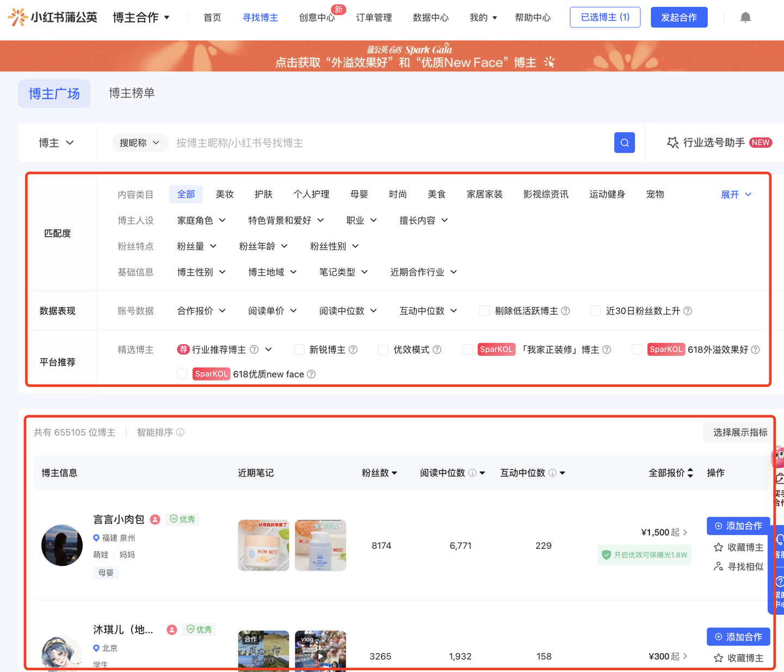Enable SparKOL 618优质new face filter

tap(182, 374)
